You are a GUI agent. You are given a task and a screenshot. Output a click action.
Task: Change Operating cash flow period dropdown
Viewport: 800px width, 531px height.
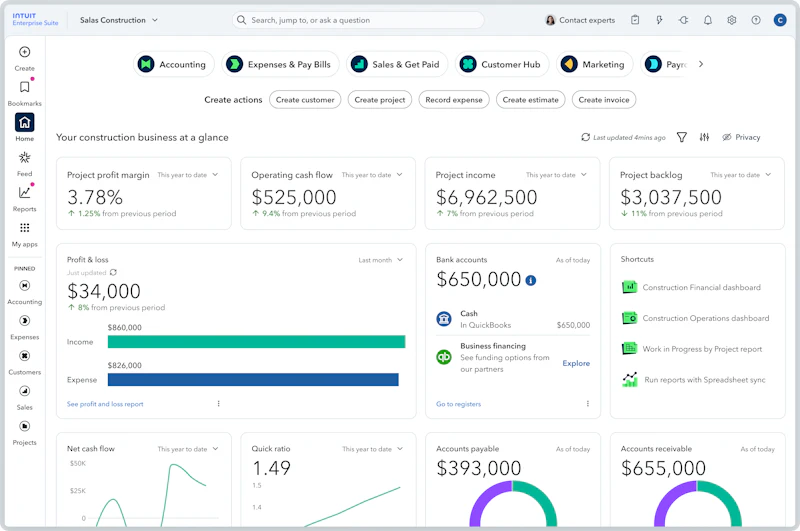[372, 175]
